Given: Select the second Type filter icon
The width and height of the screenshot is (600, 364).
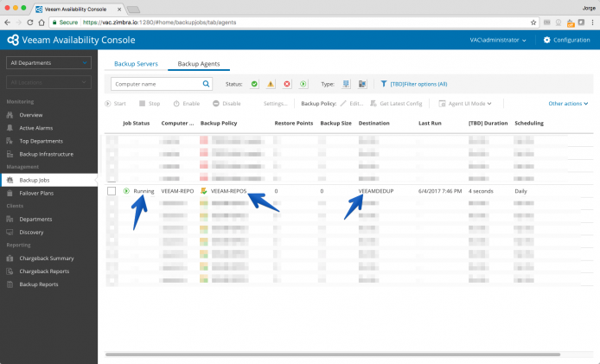Looking at the screenshot, I should click(x=362, y=84).
